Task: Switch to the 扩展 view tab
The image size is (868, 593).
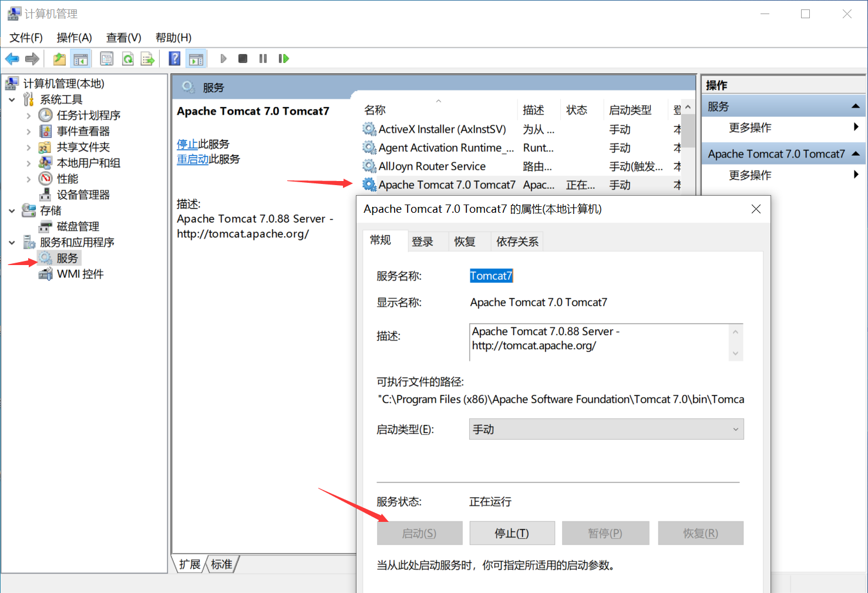Action: [x=190, y=564]
